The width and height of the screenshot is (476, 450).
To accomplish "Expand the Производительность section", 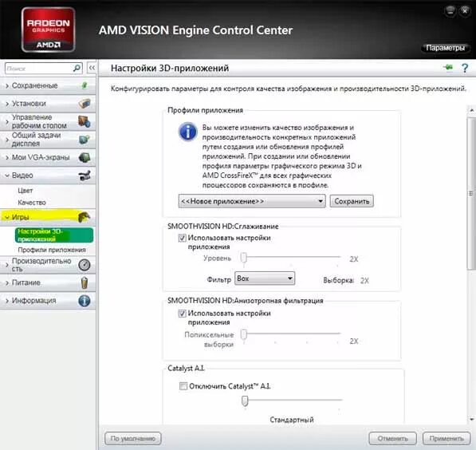I will coord(7,265).
